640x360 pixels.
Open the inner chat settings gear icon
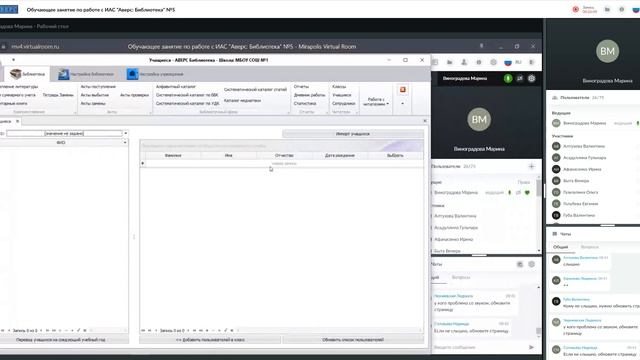coord(531,264)
